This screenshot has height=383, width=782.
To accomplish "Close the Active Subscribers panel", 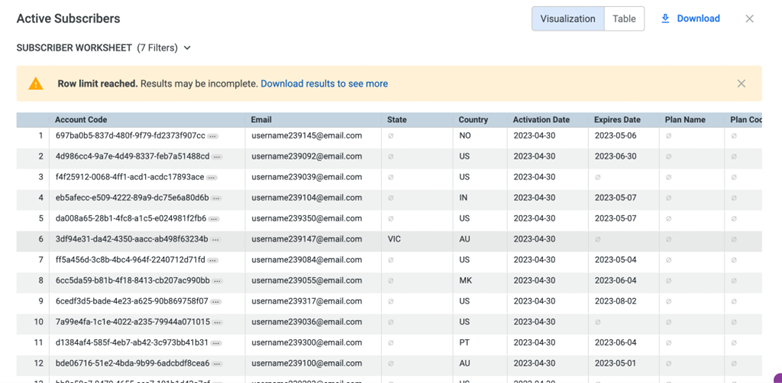I will point(749,18).
